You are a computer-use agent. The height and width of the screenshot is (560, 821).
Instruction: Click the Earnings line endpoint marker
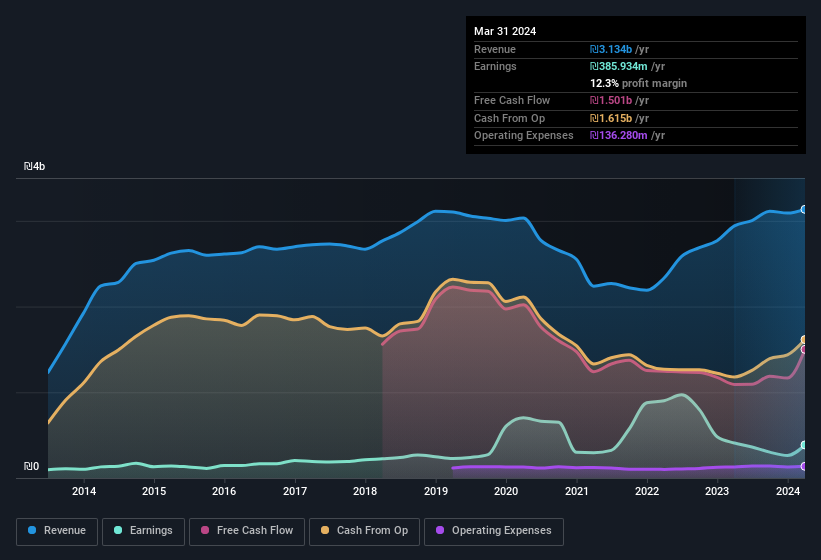804,445
